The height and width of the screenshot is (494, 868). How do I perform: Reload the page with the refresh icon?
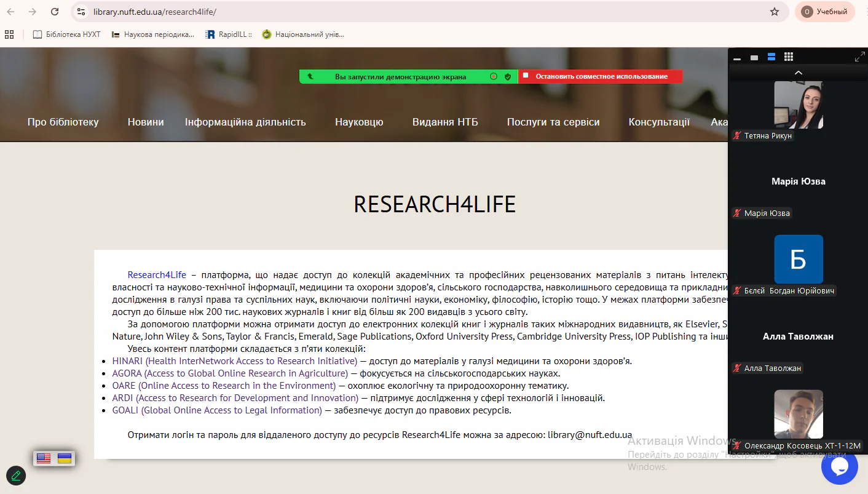[55, 12]
